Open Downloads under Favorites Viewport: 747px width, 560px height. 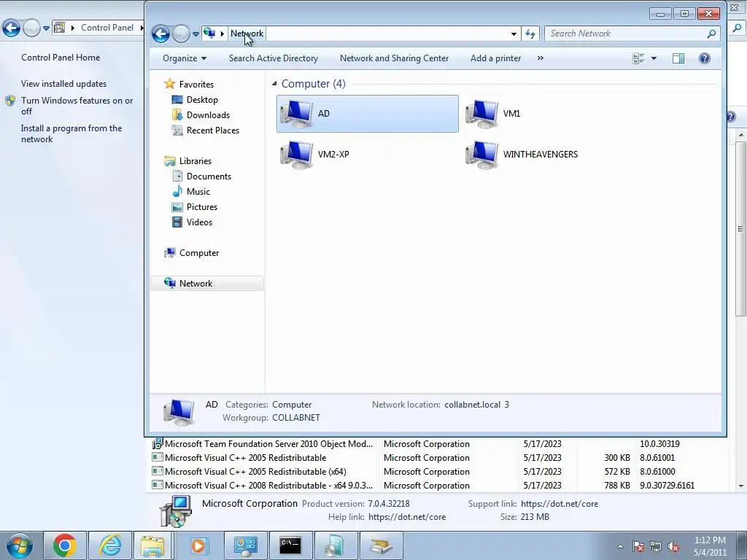(208, 114)
